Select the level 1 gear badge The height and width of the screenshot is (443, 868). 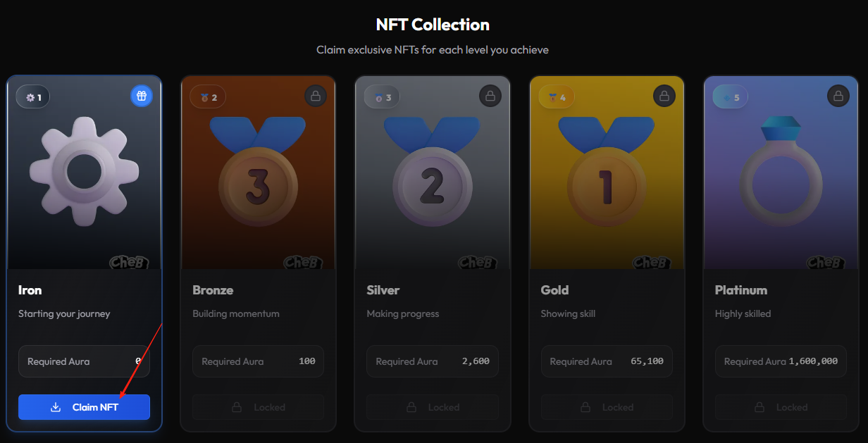point(34,97)
